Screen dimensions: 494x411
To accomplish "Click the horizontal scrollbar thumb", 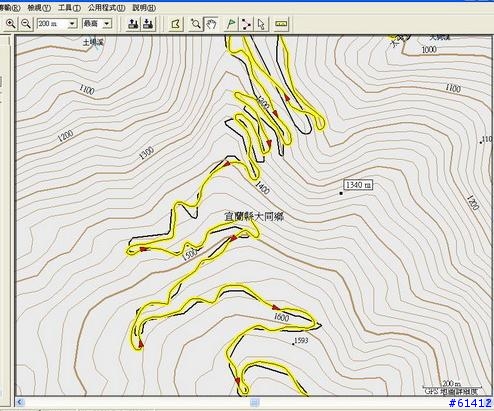I will coord(255,402).
